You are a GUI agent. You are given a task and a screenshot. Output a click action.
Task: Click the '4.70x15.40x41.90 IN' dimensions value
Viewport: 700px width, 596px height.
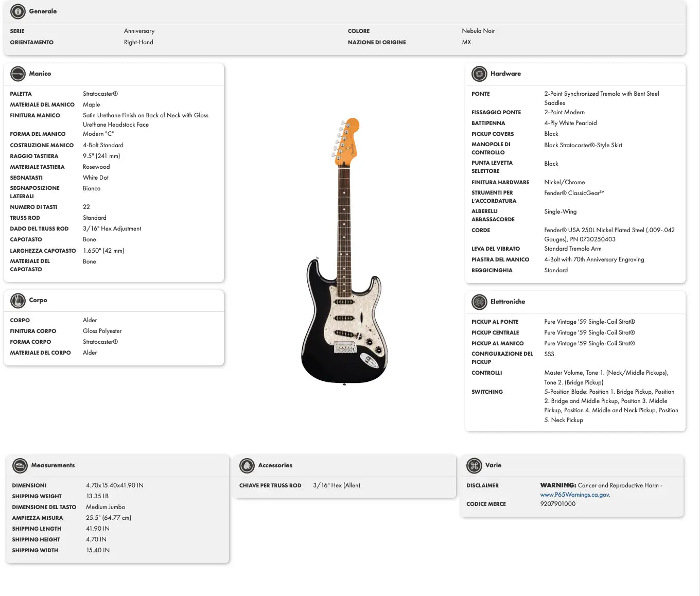[x=115, y=485]
